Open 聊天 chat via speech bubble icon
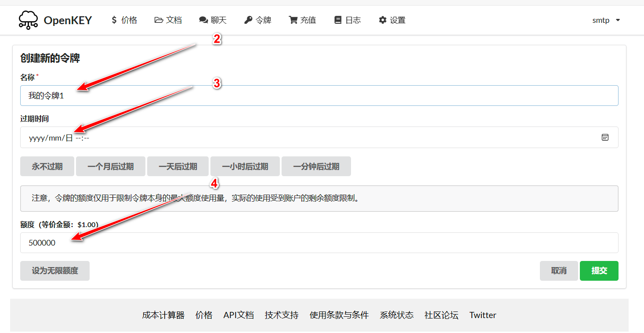The height and width of the screenshot is (333, 644). pyautogui.click(x=203, y=20)
